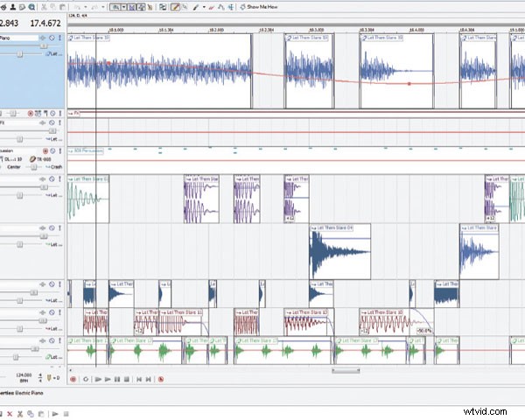The width and height of the screenshot is (525, 420).
Task: Click the Piano track volume slider handle
Action: pos(44,45)
